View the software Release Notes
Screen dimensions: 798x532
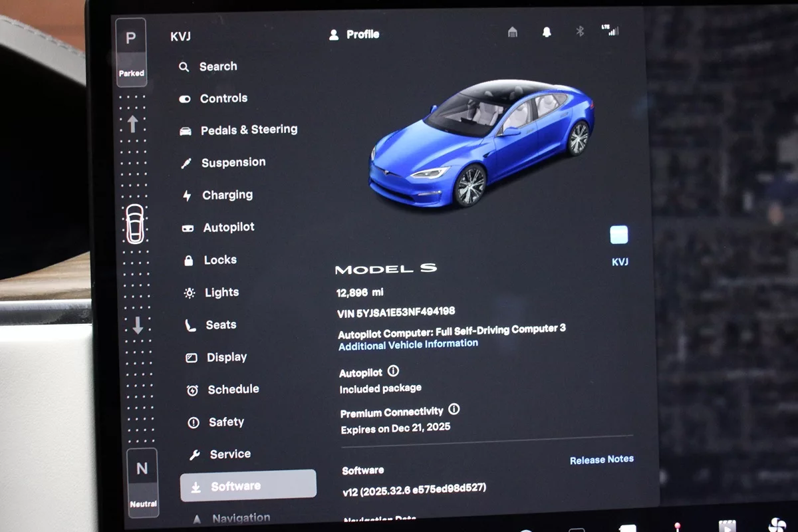point(601,460)
